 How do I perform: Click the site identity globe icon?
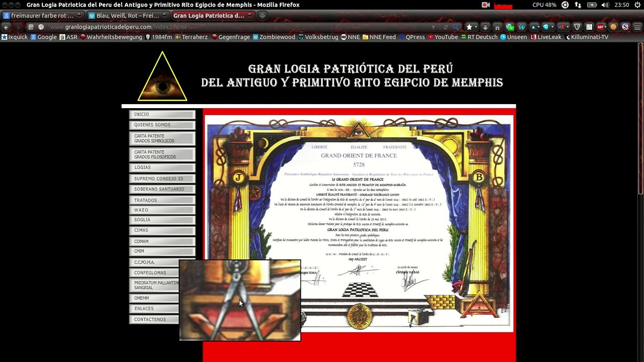pyautogui.click(x=41, y=27)
